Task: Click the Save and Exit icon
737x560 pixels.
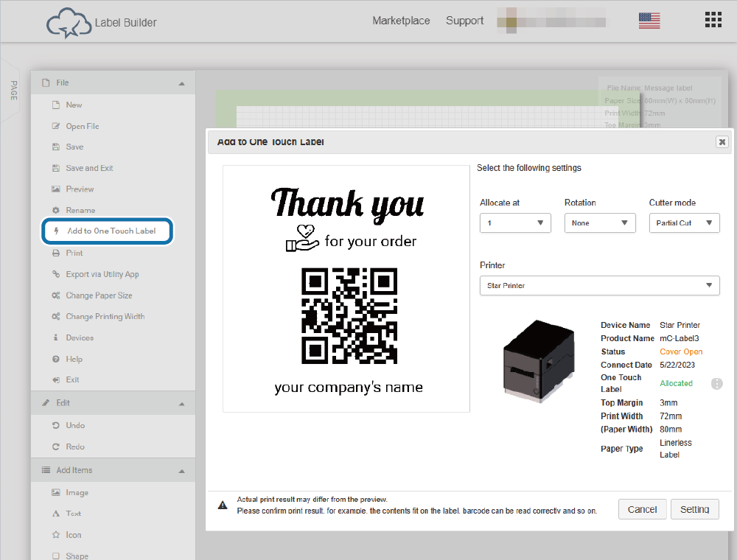Action: click(x=56, y=168)
